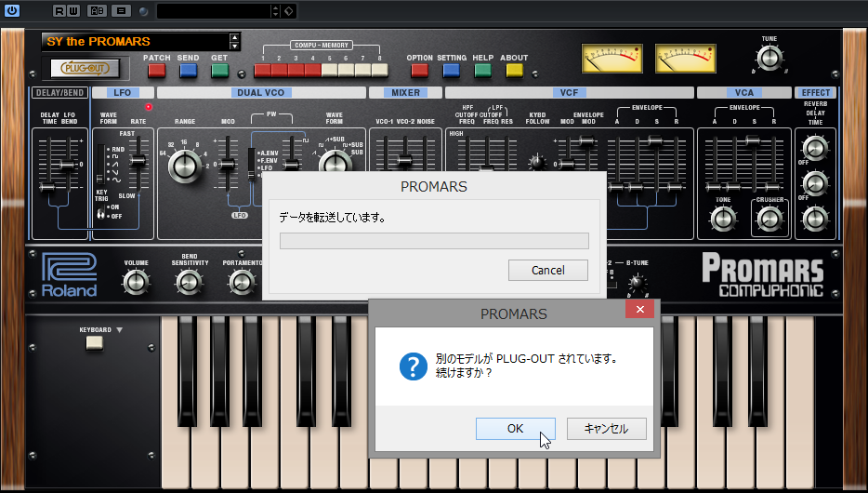This screenshot has width=868, height=493.
Task: Click the VCF section header
Action: [x=569, y=92]
